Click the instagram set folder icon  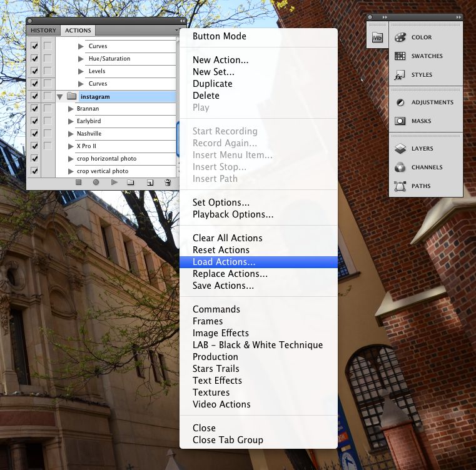point(72,96)
